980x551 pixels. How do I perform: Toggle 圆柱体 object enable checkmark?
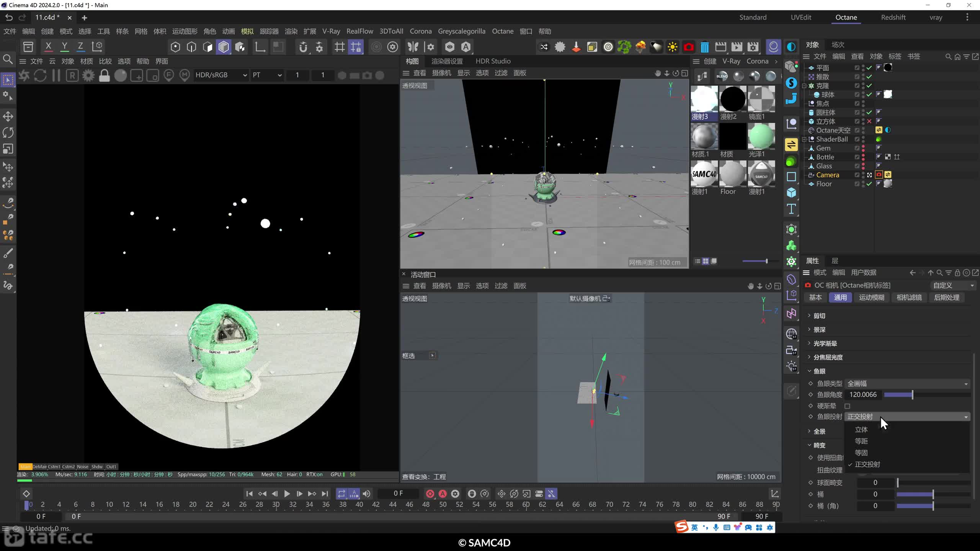[x=869, y=112]
